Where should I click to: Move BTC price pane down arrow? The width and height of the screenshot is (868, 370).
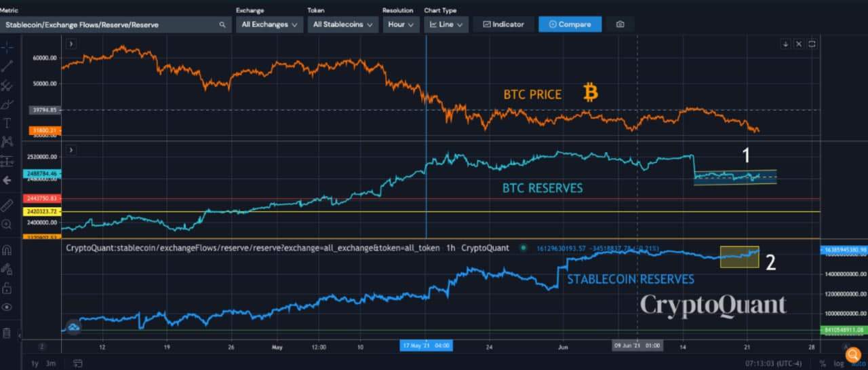(785, 43)
